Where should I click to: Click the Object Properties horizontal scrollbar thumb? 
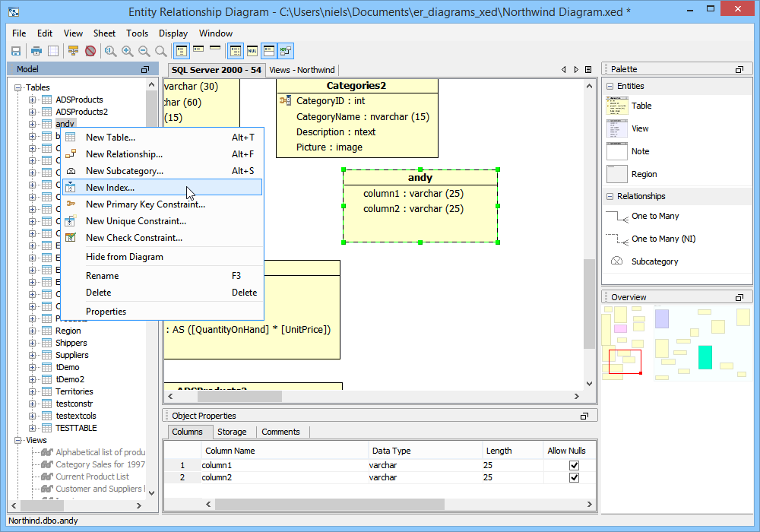coord(330,505)
